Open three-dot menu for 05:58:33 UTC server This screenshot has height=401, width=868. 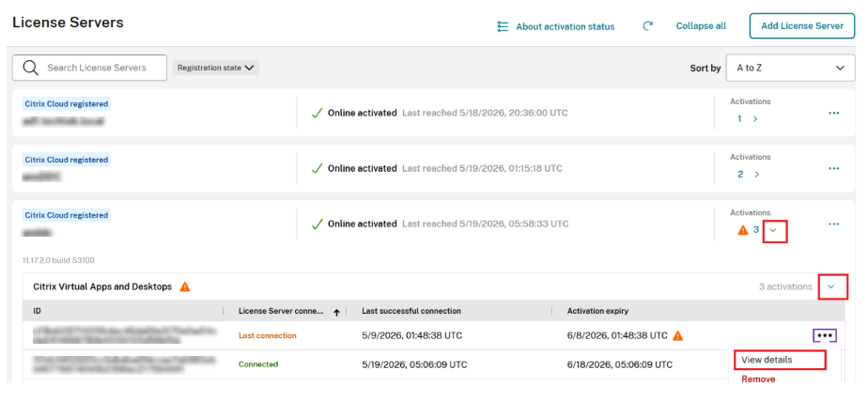(x=833, y=224)
